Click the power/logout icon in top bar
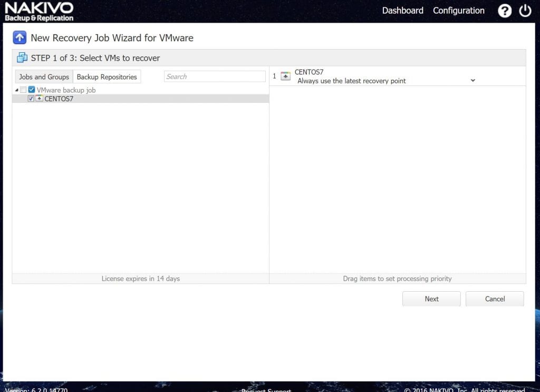The image size is (540, 392). 525,10
